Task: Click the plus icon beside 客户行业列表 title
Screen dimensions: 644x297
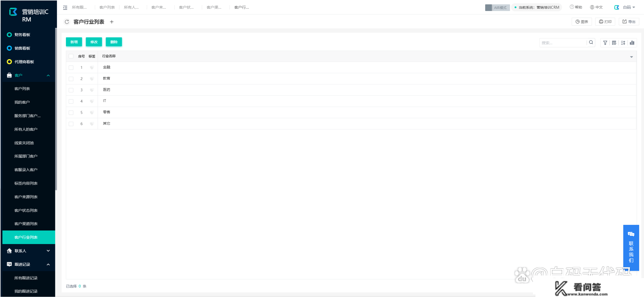Action: (112, 22)
